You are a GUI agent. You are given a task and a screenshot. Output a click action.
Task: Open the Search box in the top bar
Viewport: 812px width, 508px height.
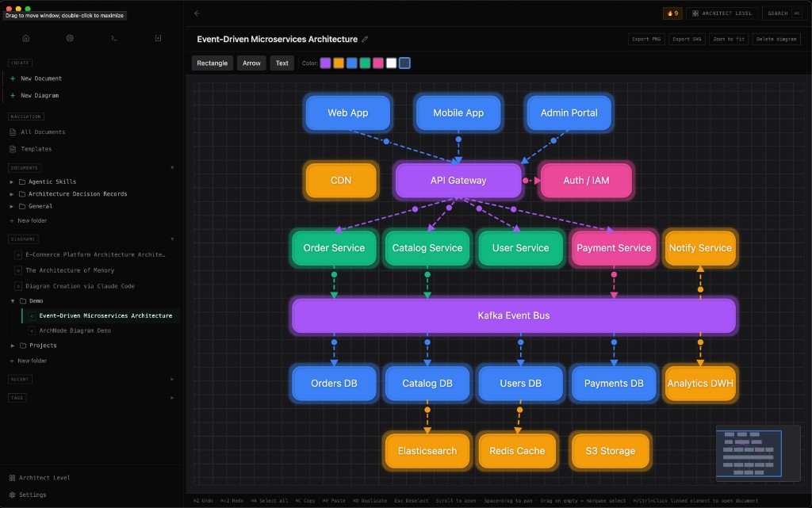tap(784, 13)
